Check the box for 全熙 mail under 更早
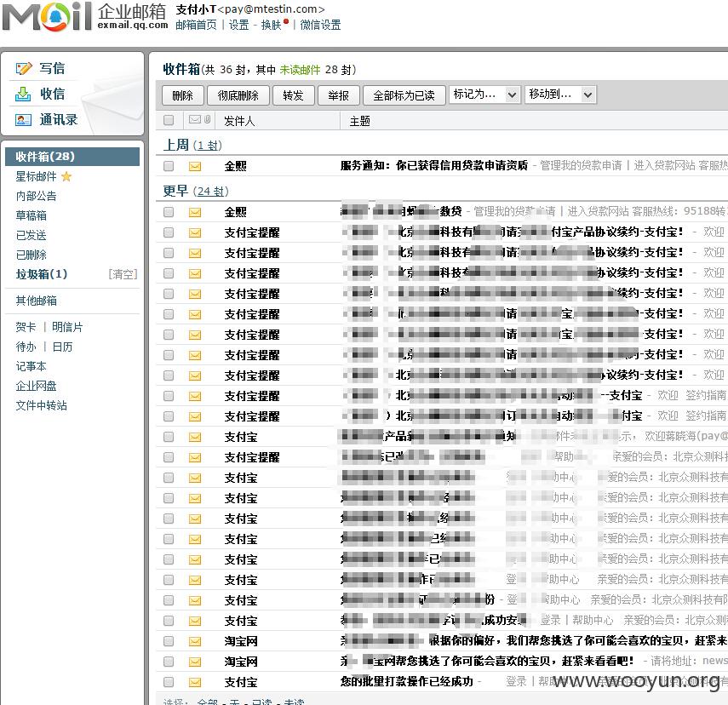Screen dimensions: 728x705 click(169, 212)
